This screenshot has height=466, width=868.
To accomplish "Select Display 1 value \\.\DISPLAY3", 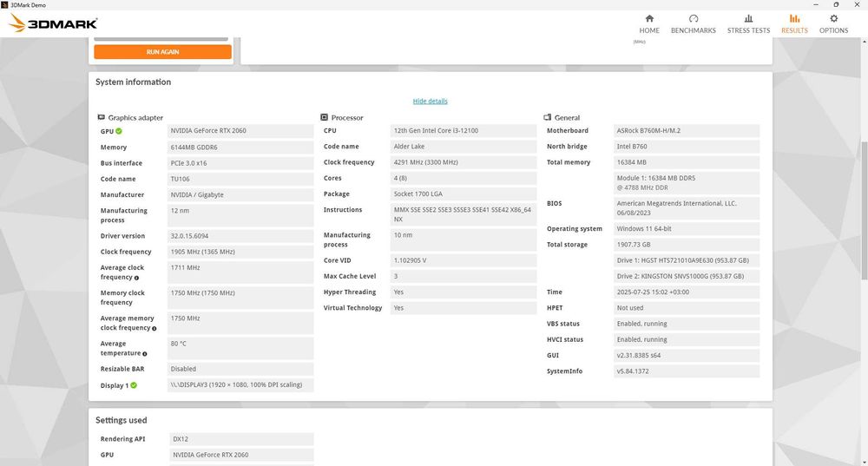I will (x=240, y=384).
